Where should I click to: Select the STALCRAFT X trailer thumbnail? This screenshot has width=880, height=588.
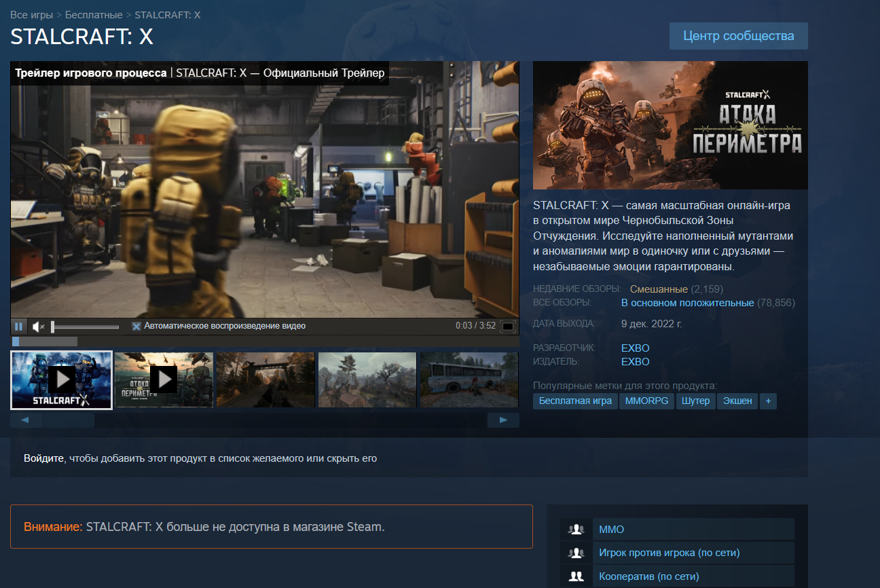(x=62, y=380)
